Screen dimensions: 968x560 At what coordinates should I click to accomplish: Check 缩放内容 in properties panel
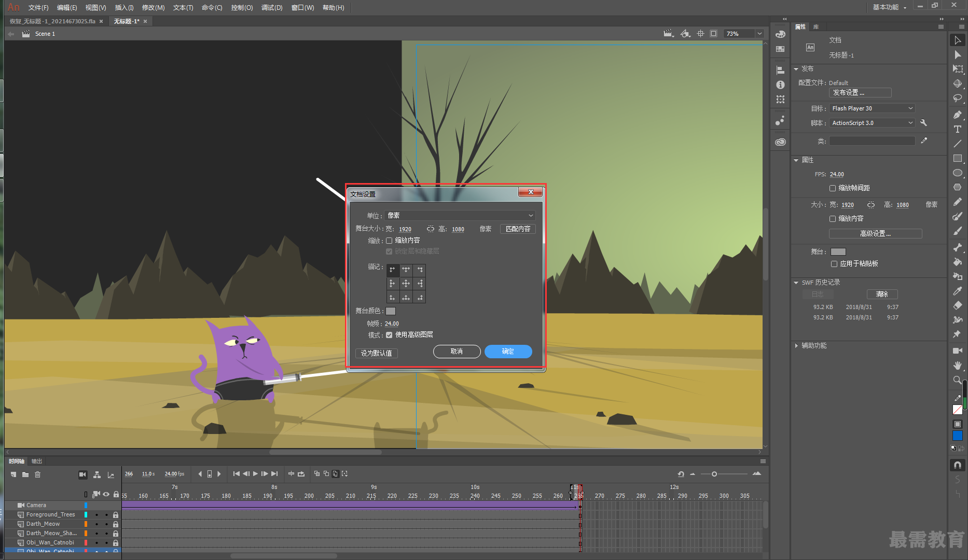(833, 219)
